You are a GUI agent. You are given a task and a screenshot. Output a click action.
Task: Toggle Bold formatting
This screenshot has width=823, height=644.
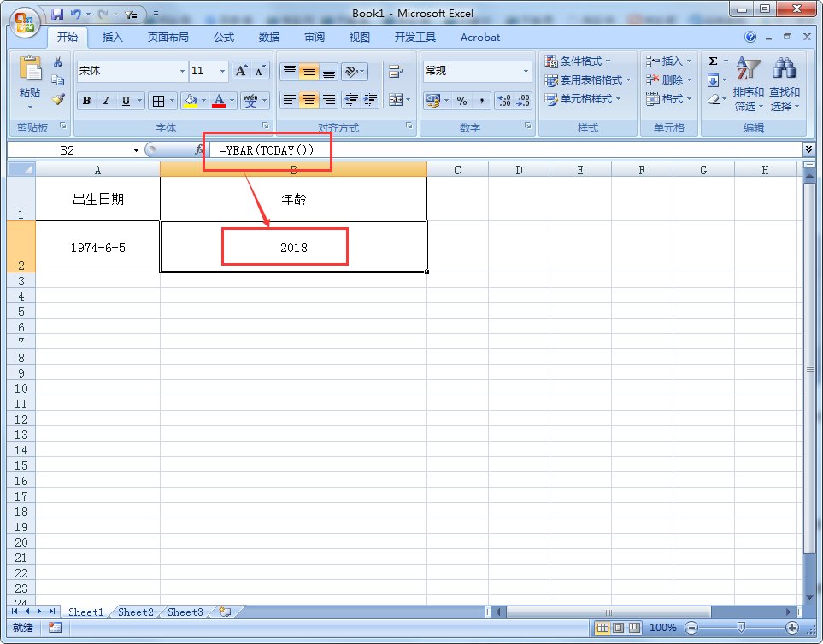tap(86, 101)
